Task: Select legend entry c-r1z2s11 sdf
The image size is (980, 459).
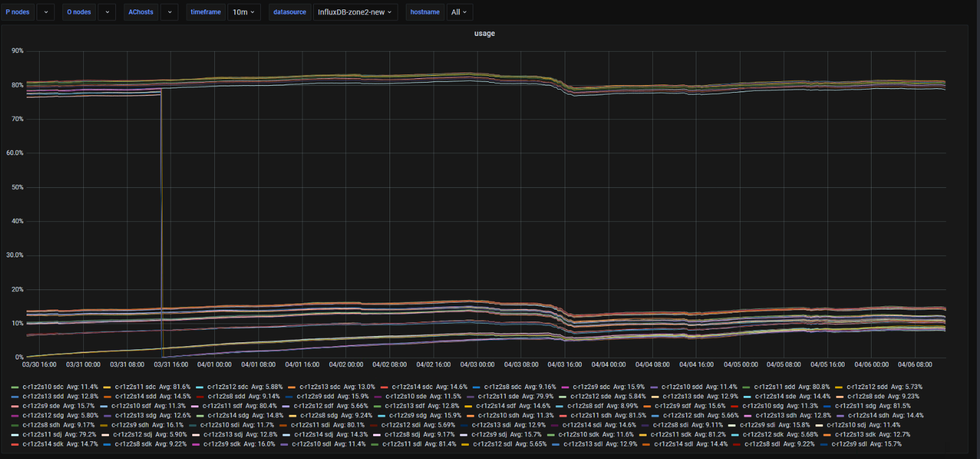Action: pyautogui.click(x=221, y=405)
